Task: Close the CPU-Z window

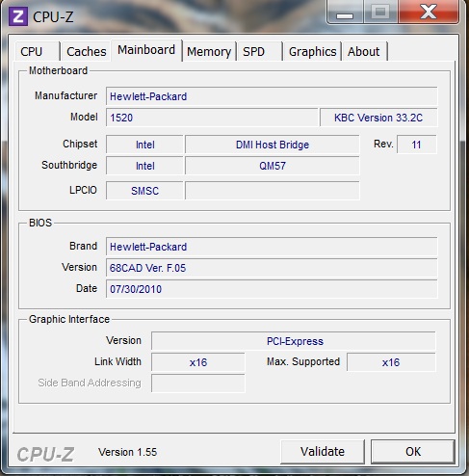Action: [x=429, y=13]
